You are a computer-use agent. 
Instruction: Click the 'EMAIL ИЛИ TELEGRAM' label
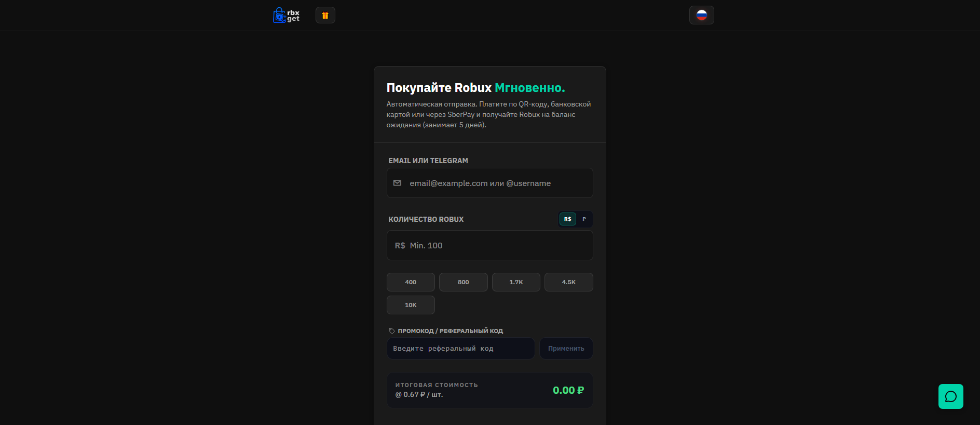tap(428, 161)
